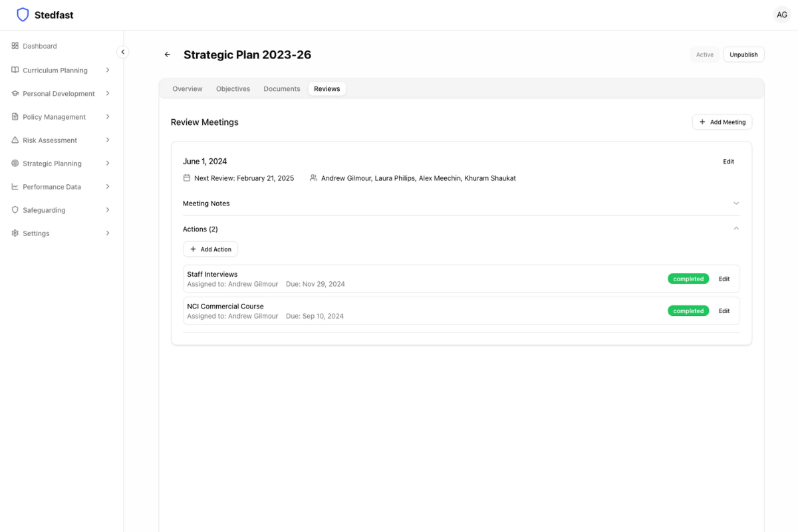
Task: Click the Safeguarding shield icon
Action: (x=15, y=210)
